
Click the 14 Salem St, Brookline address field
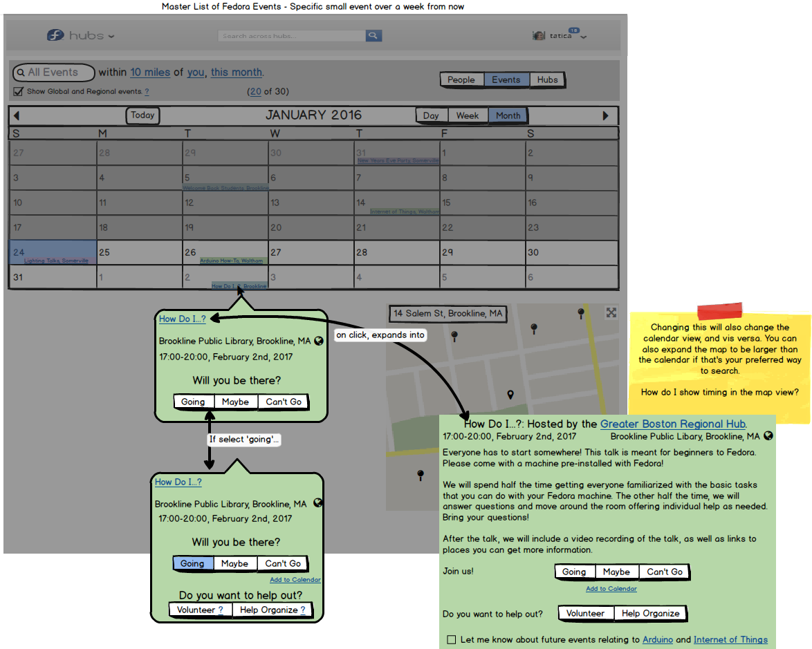448,314
